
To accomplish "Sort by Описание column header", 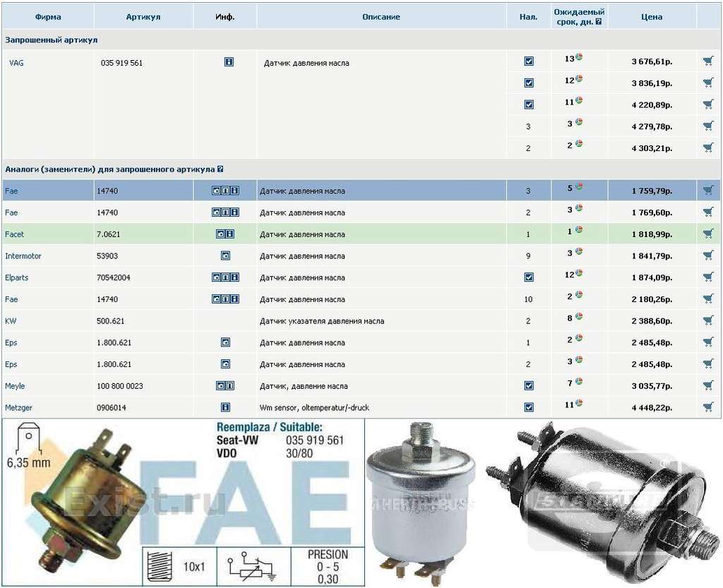I will pos(381,17).
